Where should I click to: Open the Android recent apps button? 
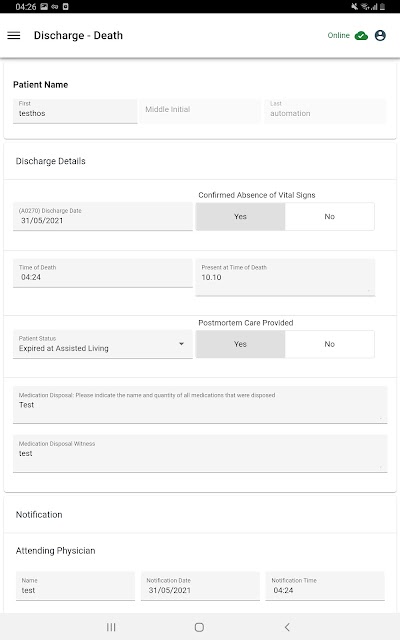tap(111, 627)
